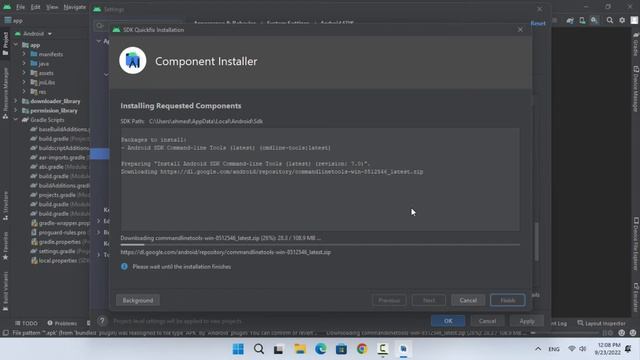Open Device Manager toolbar icon
This screenshot has height=360, width=640.
[582, 20]
